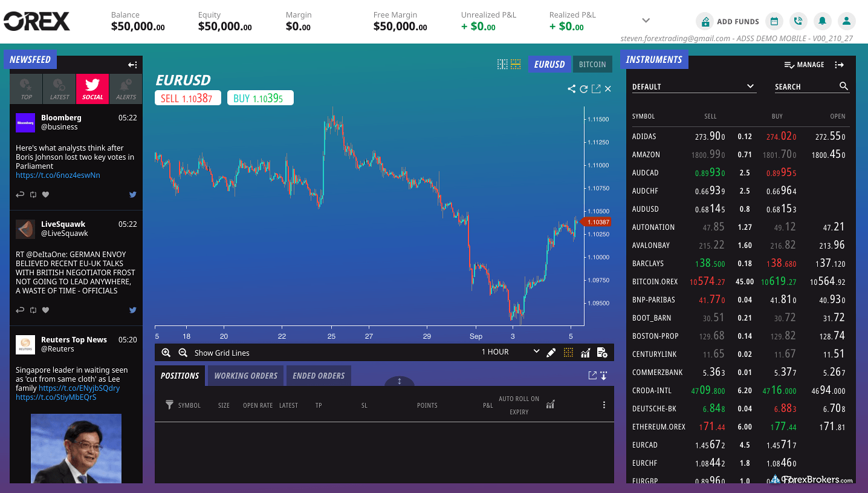Pop out the EURUSD chart window
The height and width of the screenshot is (493, 868).
click(596, 89)
